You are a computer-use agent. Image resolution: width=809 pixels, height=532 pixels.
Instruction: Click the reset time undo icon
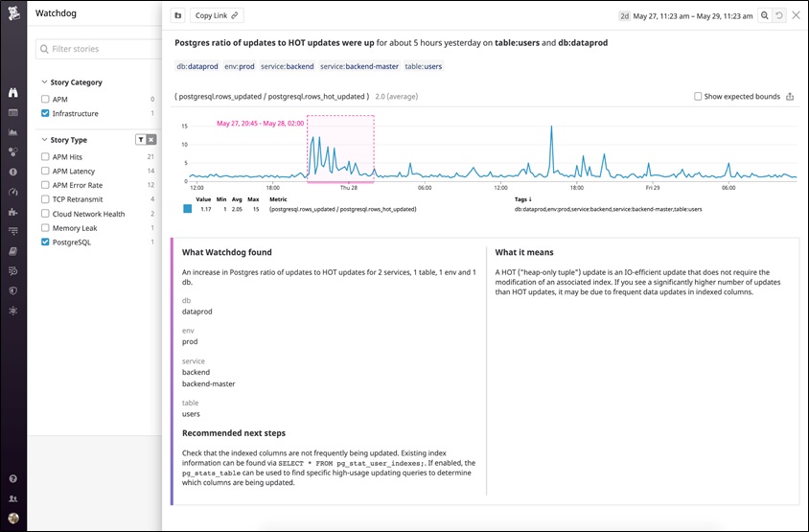click(x=779, y=15)
